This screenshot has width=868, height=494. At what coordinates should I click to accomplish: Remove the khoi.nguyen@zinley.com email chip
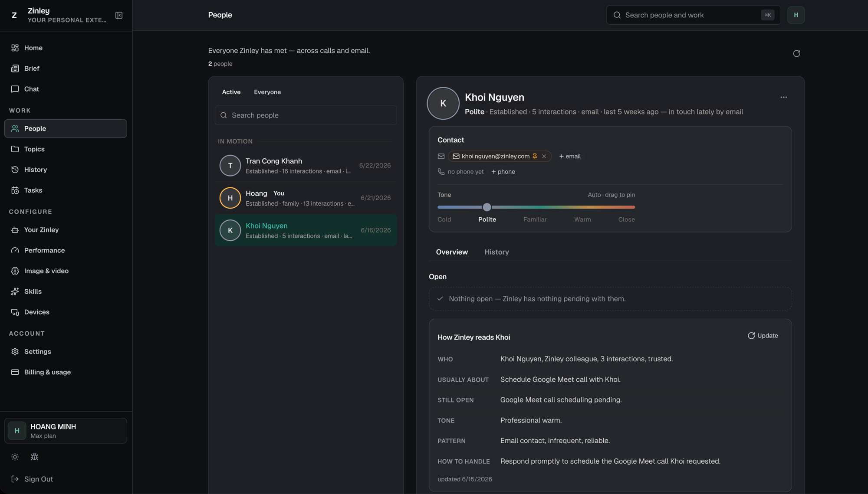point(544,156)
